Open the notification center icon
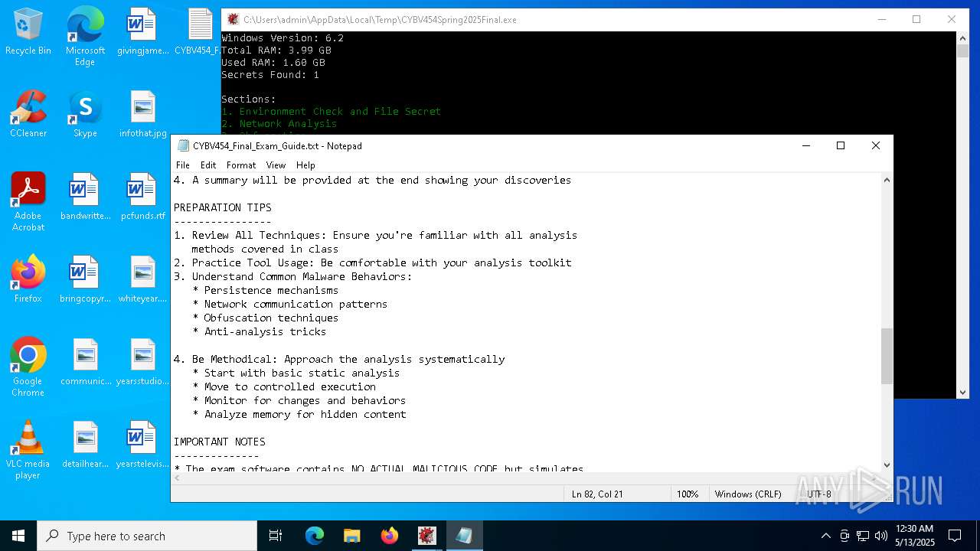 955,536
